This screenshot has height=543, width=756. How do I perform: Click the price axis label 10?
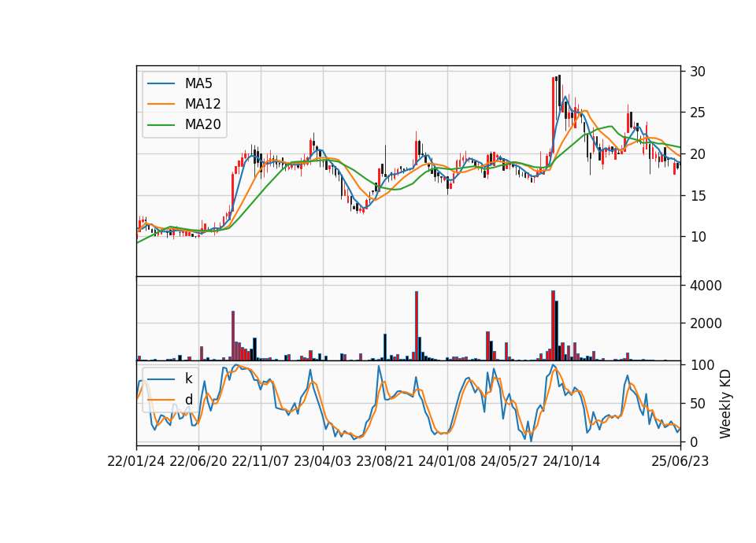(x=698, y=237)
